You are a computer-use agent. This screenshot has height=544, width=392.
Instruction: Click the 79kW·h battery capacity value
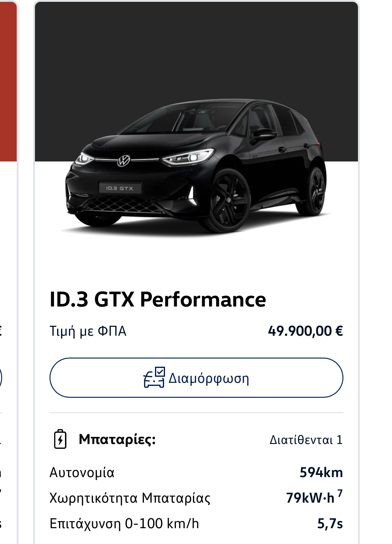[310, 498]
